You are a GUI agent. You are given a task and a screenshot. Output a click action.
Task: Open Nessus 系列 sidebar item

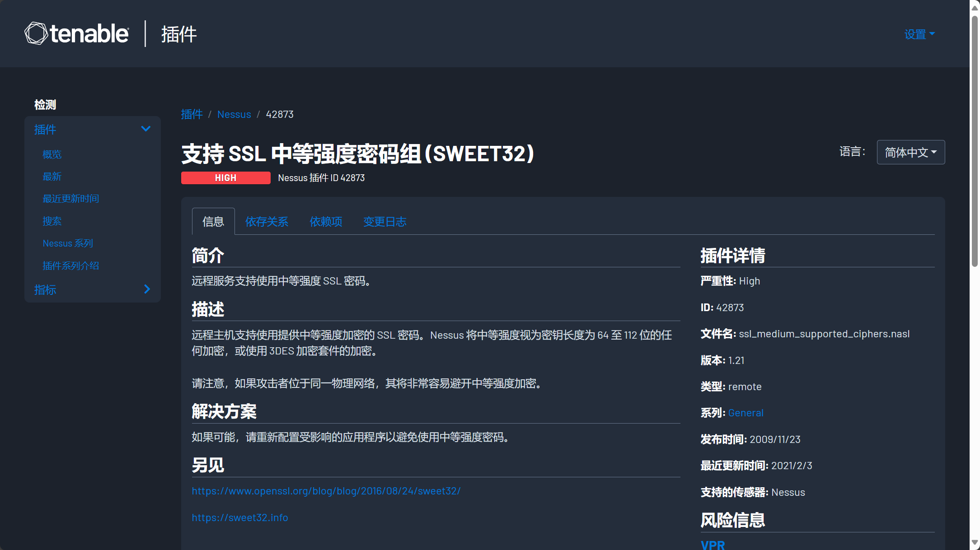click(68, 243)
